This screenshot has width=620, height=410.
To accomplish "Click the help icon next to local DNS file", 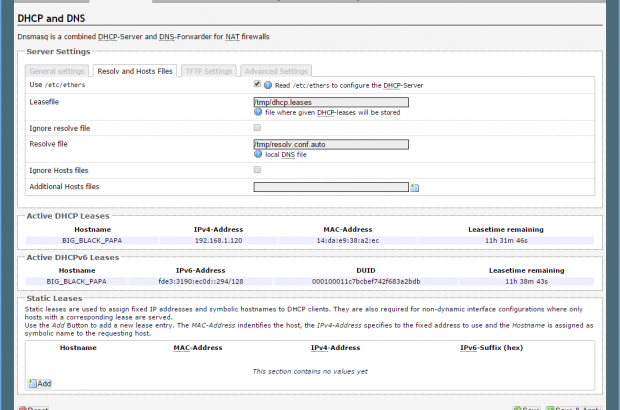I will point(258,155).
